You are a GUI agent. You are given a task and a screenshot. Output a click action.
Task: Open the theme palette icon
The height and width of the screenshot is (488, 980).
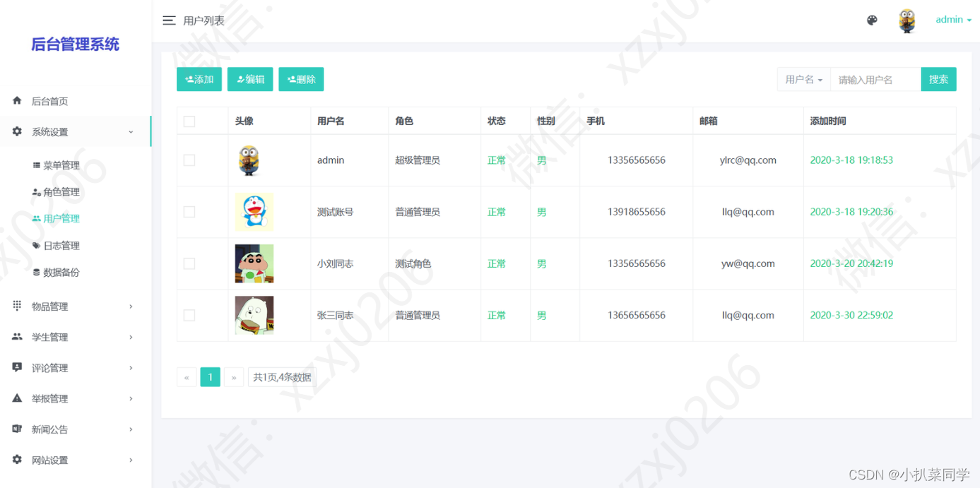[872, 20]
